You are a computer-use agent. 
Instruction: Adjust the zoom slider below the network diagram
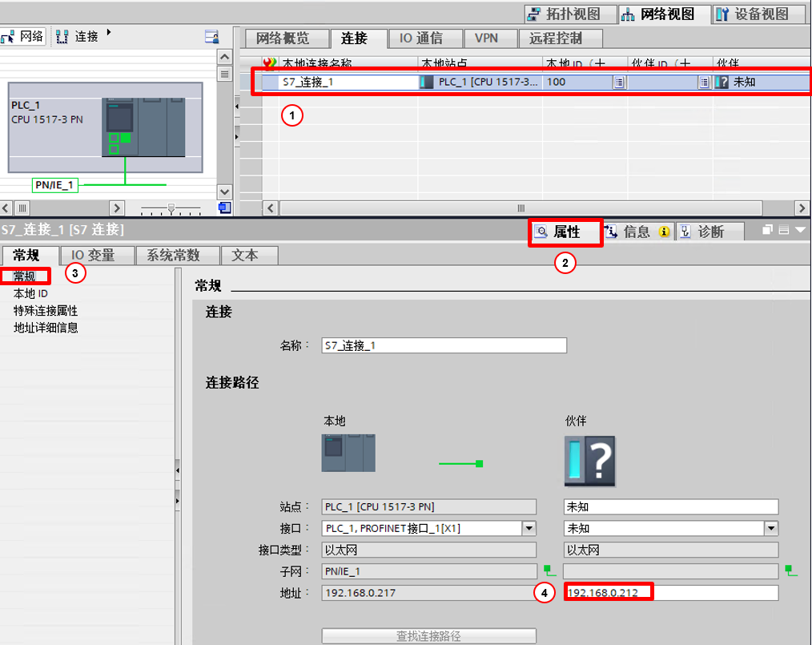click(171, 208)
